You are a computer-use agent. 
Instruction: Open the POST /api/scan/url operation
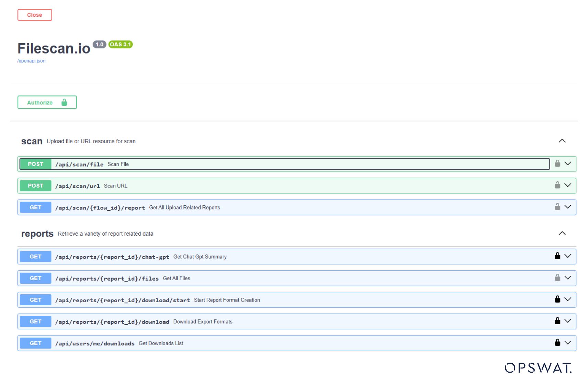78,186
